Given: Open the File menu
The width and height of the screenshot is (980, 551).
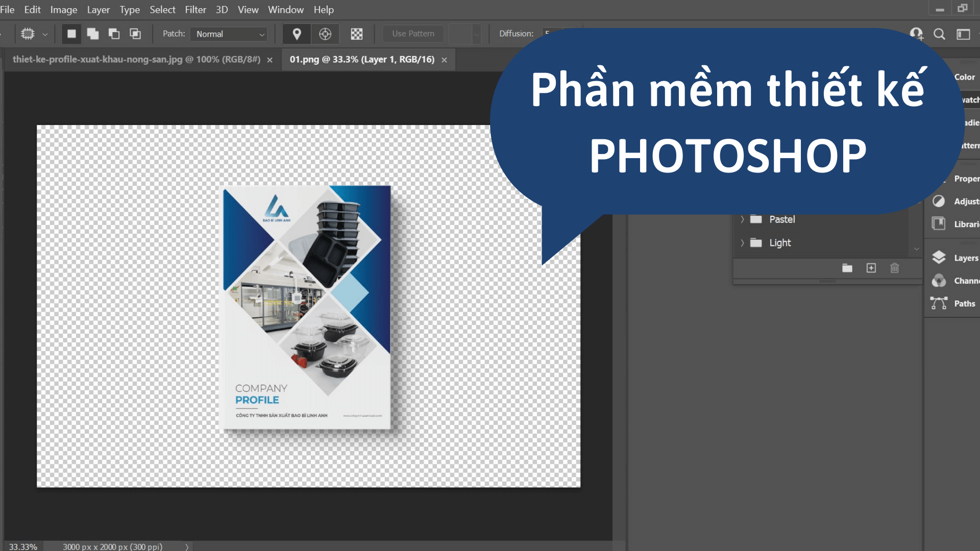Looking at the screenshot, I should 7,10.
